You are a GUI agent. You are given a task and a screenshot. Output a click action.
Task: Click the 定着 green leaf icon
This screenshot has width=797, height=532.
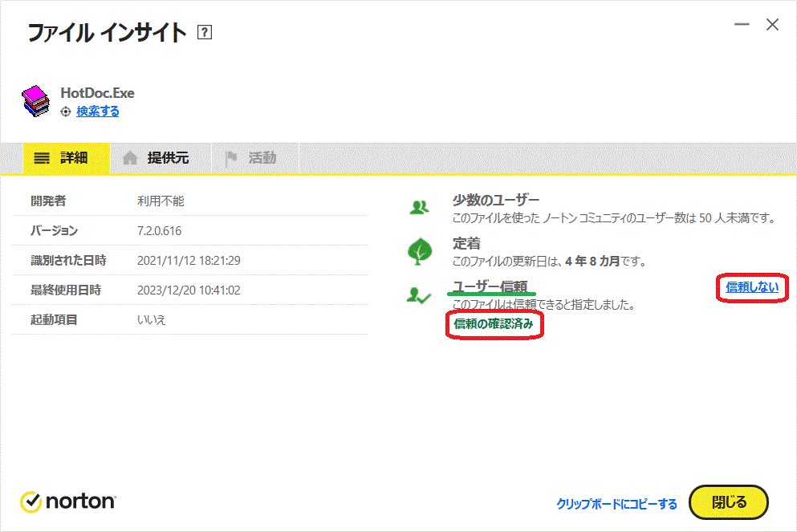coord(420,251)
